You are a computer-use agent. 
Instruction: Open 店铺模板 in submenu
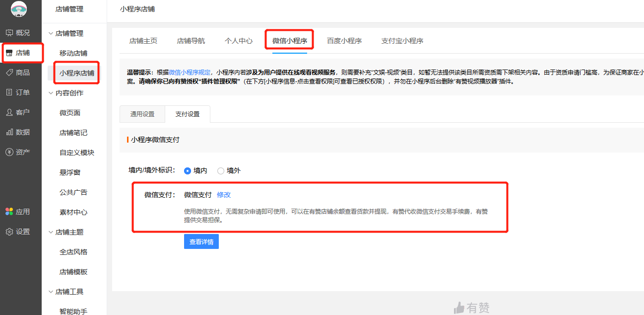pyautogui.click(x=73, y=272)
